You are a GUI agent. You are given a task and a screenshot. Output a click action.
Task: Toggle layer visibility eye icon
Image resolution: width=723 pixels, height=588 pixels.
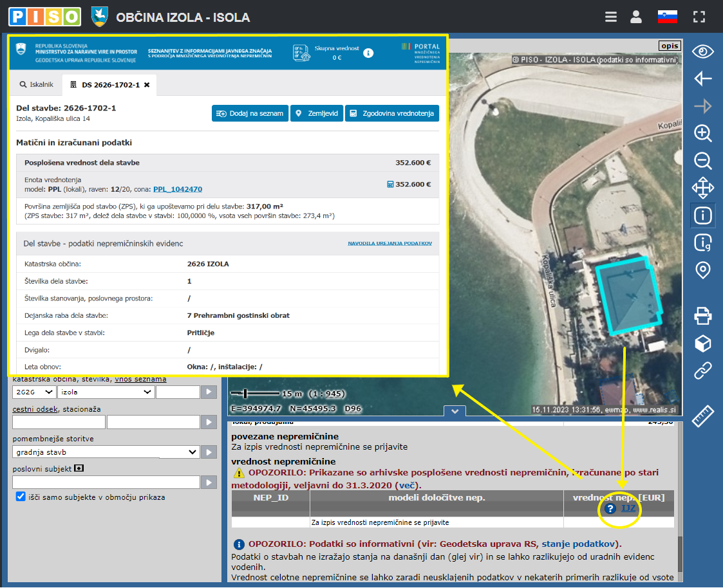pos(702,52)
